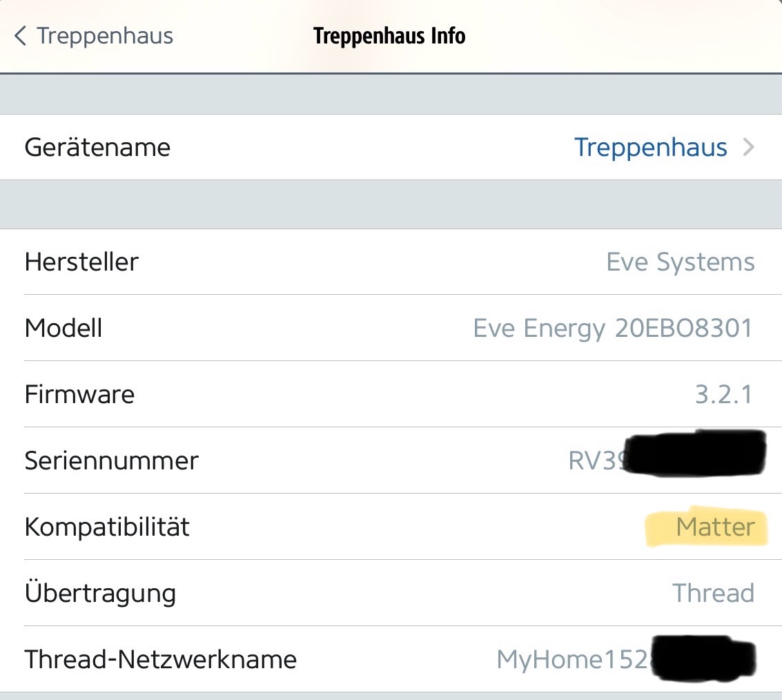This screenshot has height=700, width=782.
Task: Tap the Seriennummer row label
Action: click(111, 460)
